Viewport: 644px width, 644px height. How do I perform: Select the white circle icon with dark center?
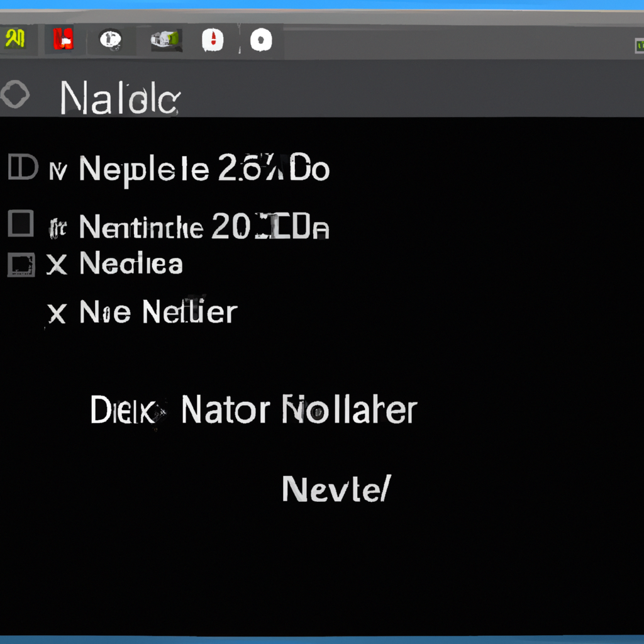(x=260, y=41)
